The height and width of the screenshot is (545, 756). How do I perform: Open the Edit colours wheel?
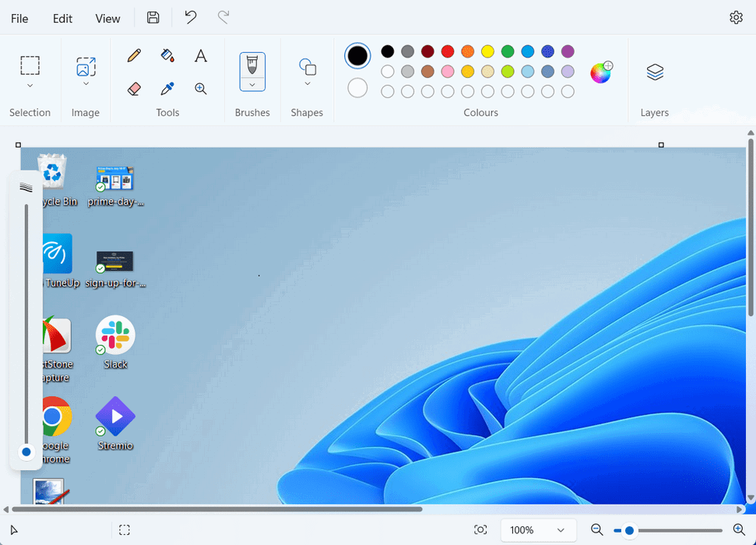[x=600, y=72]
